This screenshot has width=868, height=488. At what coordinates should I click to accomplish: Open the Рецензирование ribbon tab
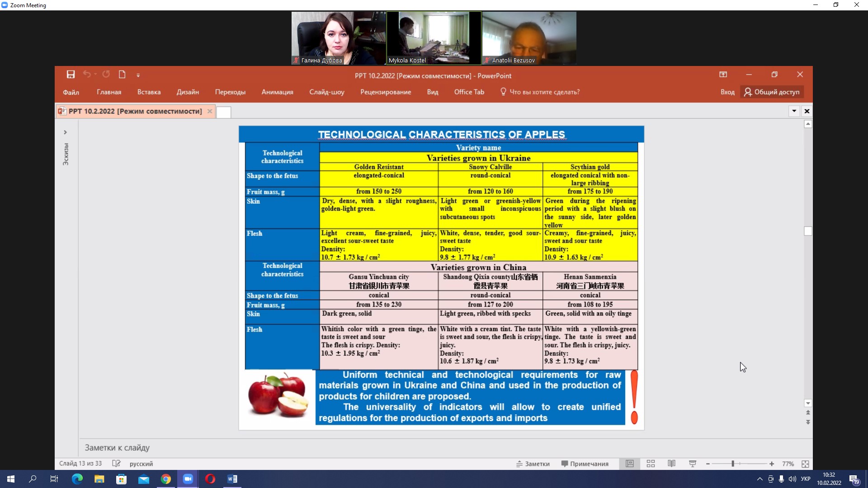386,92
